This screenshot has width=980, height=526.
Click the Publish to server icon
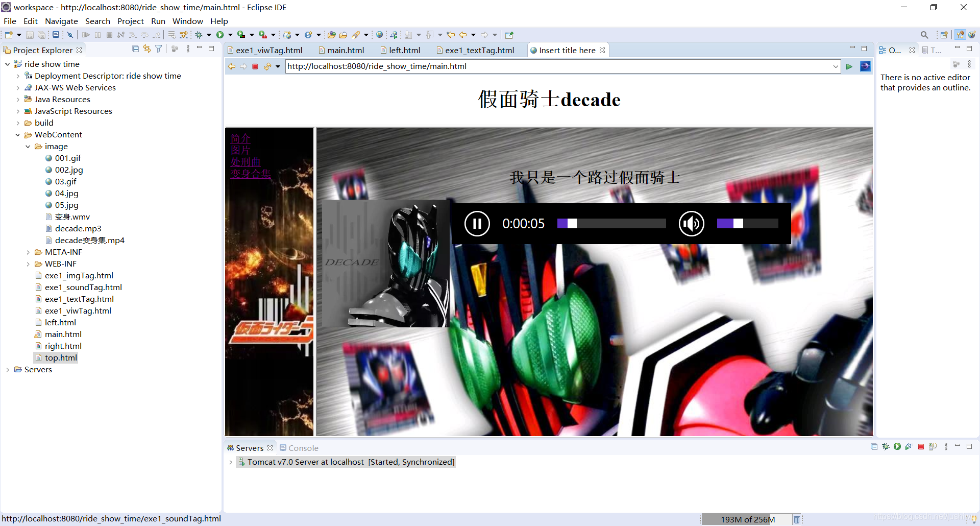(x=933, y=447)
